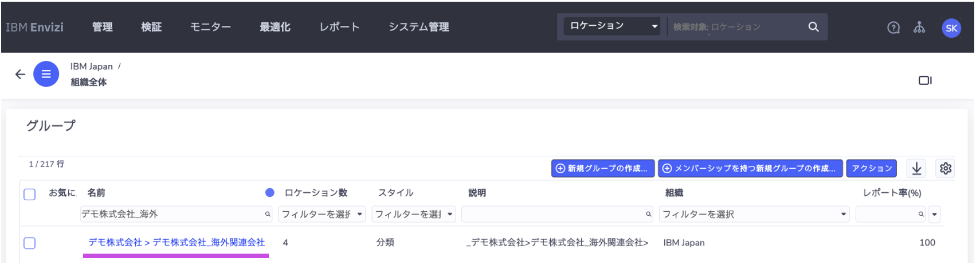The image size is (980, 280).
Task: Open the システム管理 menu
Action: pos(418,27)
